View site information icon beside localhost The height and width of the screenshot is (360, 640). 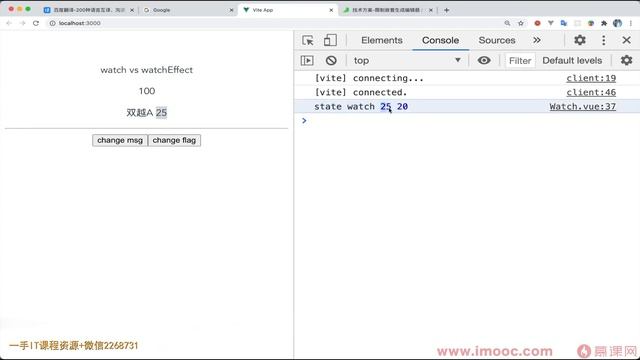pos(52,23)
